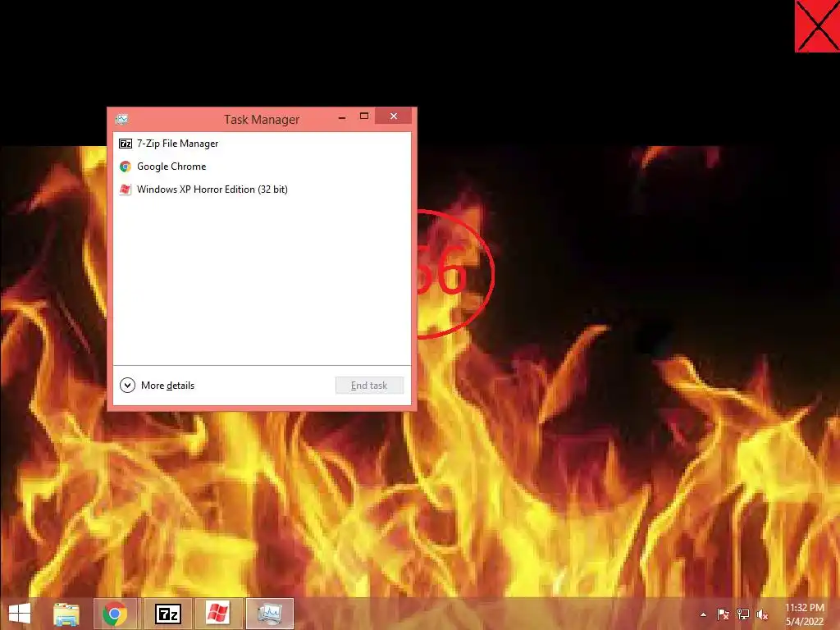Click the Task Manager taskbar icon
The image size is (840, 630).
point(269,614)
